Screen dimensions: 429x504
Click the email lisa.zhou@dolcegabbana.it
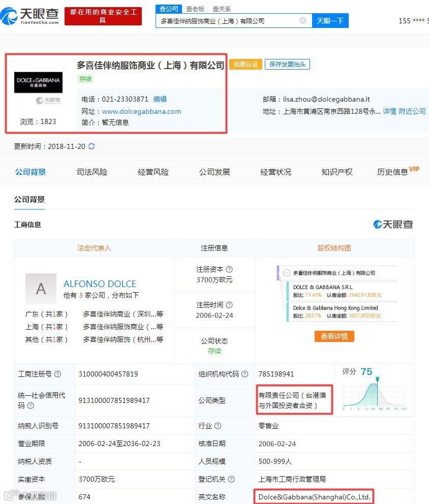(x=326, y=99)
